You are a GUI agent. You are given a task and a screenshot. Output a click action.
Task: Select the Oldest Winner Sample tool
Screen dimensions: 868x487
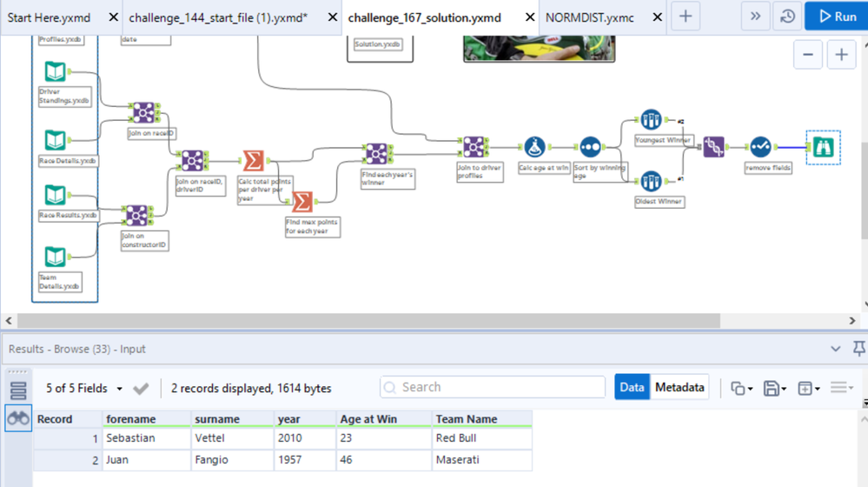pos(651,181)
